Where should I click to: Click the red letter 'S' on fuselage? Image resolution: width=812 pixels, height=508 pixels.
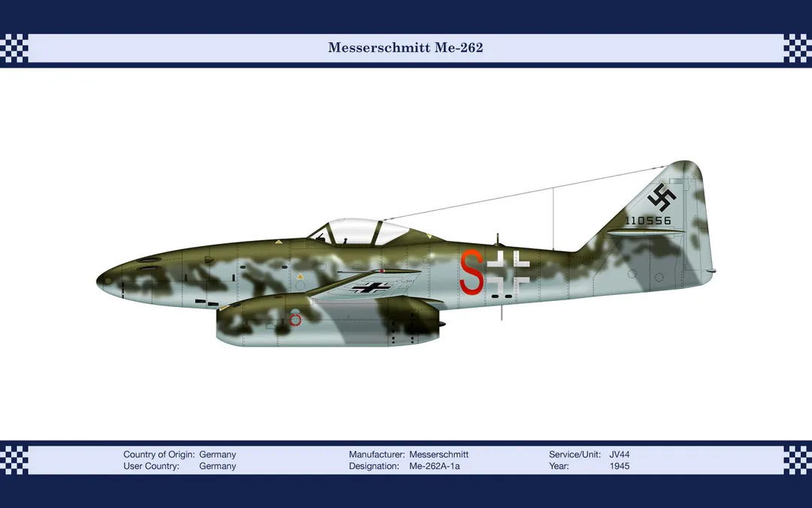(471, 271)
